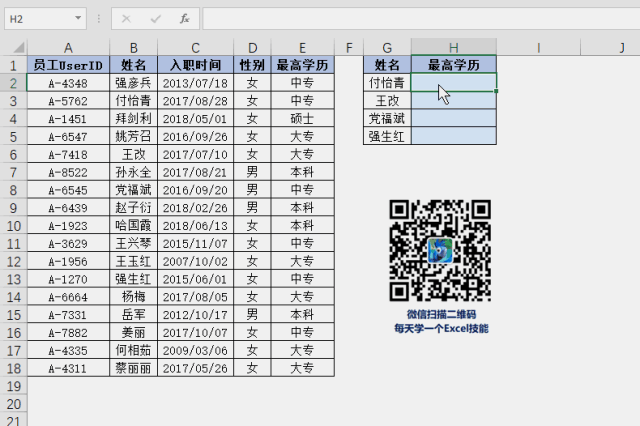Select the name cell 姜丽
The width and height of the screenshot is (640, 426).
pyautogui.click(x=133, y=333)
